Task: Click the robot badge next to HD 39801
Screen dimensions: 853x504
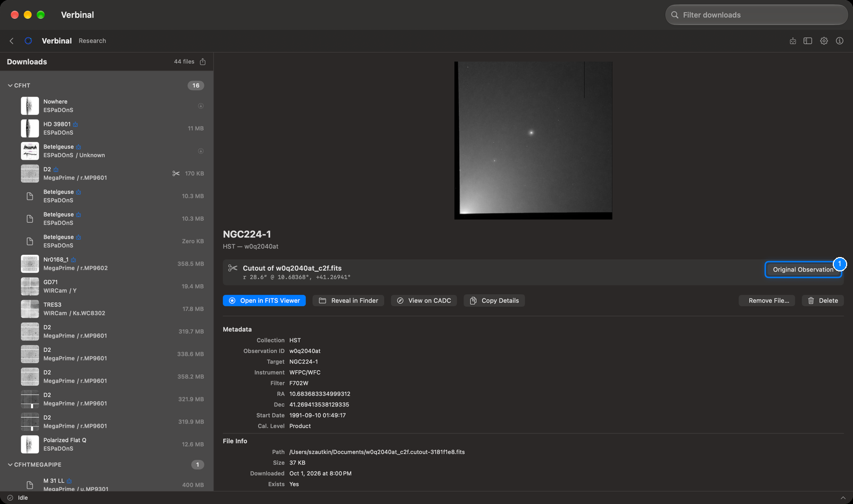Action: tap(76, 125)
